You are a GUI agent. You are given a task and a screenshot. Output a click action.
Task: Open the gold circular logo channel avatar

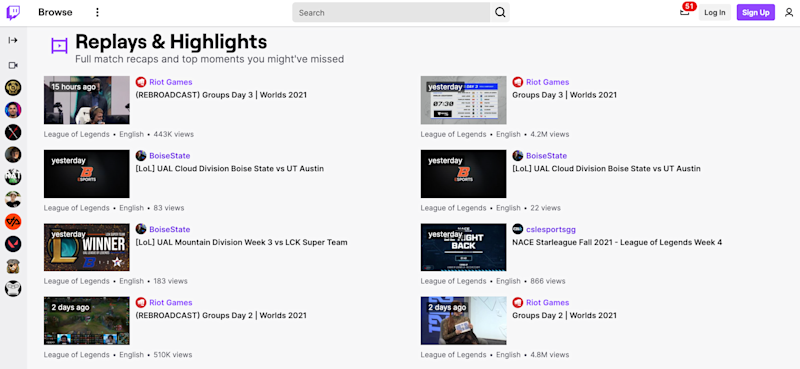[13, 88]
